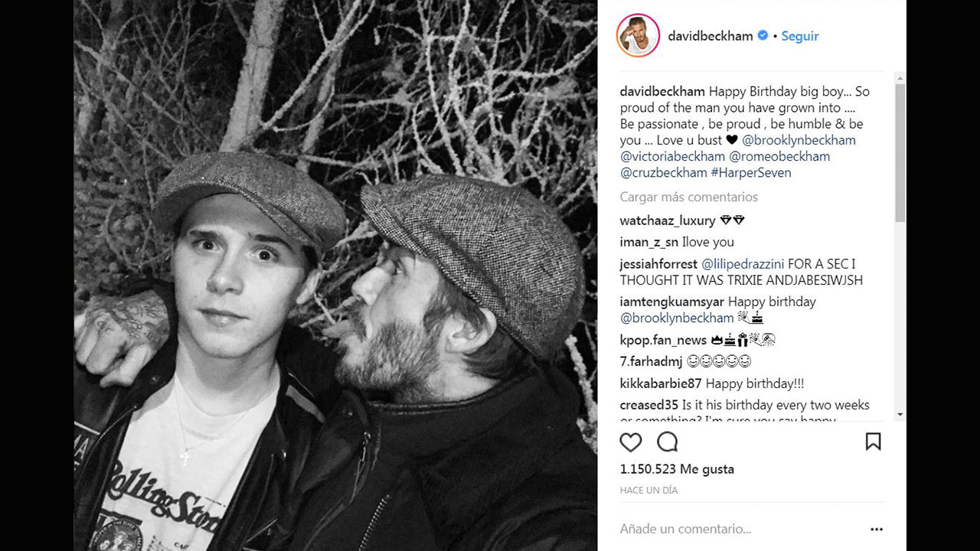
Task: Open the #HarperSeven hashtag
Action: point(751,172)
